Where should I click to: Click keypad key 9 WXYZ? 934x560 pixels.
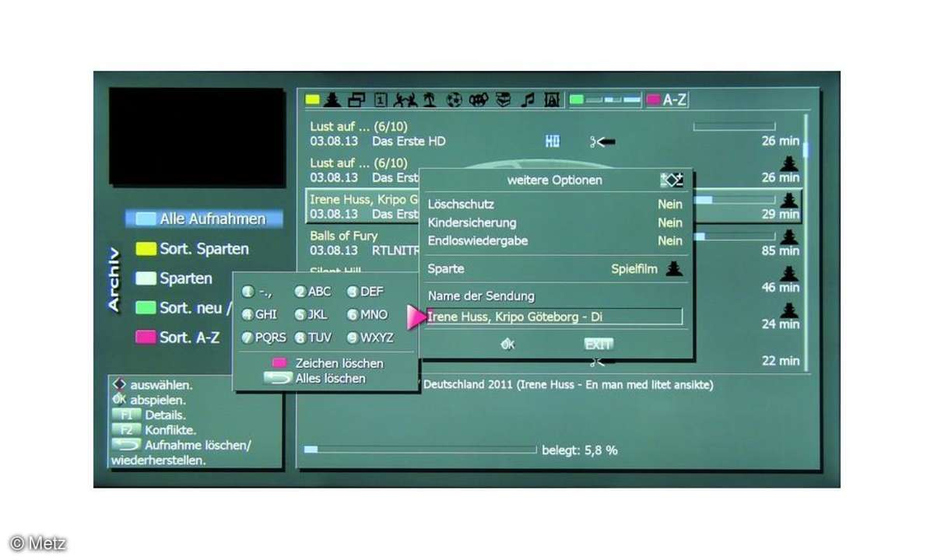(370, 338)
